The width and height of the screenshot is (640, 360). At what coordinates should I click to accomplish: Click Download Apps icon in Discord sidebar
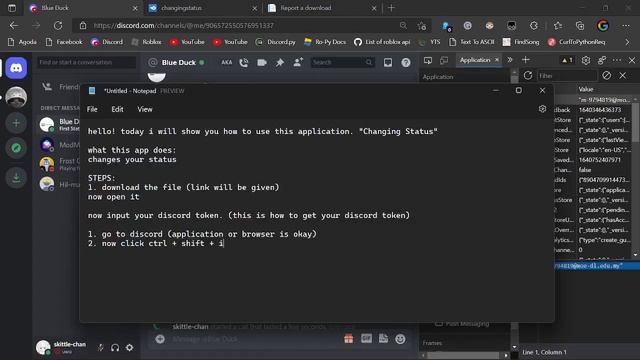click(16, 178)
